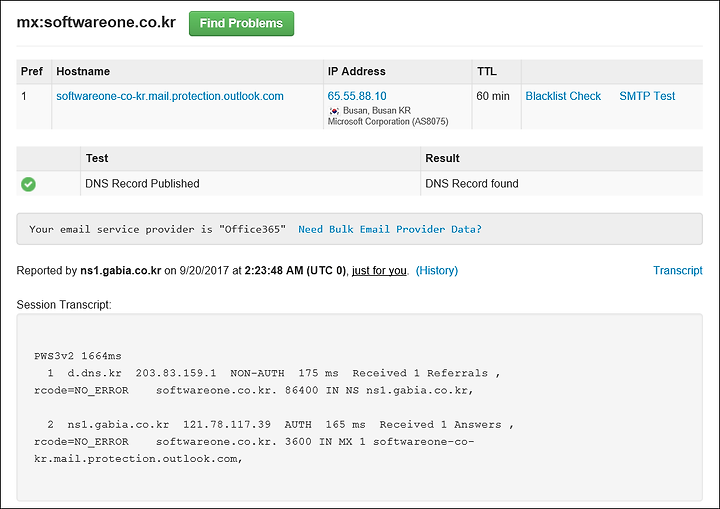Open softwareone-co-kr.mail.protection.outlook.com hostname link
This screenshot has height=509, width=720.
pos(170,96)
